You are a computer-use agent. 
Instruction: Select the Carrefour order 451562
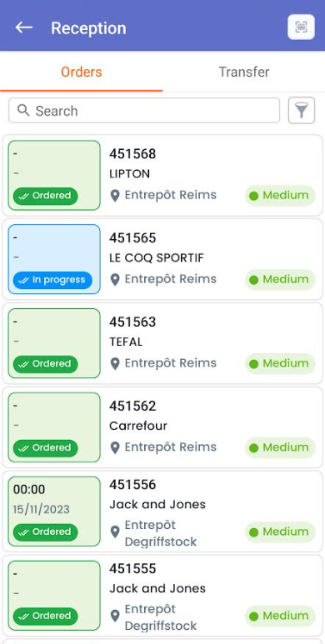[162, 427]
